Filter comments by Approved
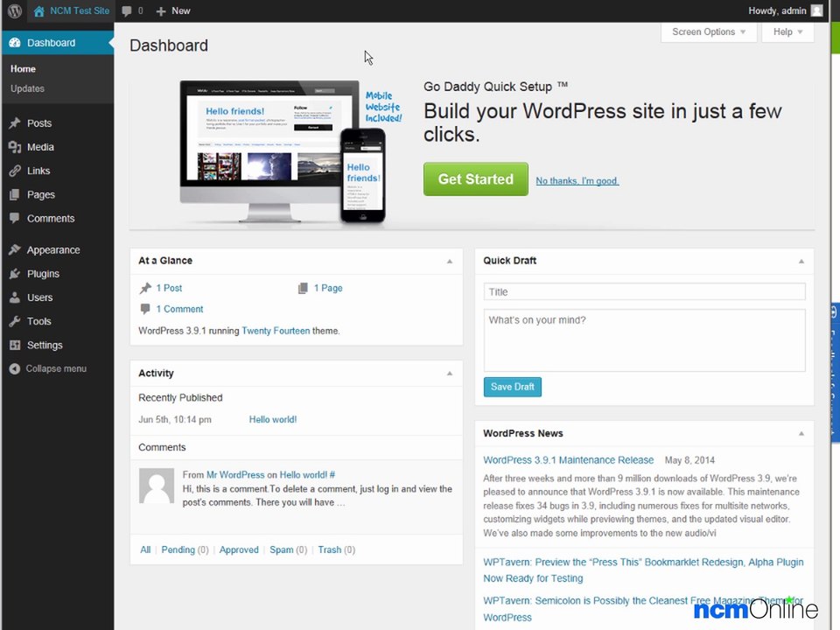 pos(239,549)
